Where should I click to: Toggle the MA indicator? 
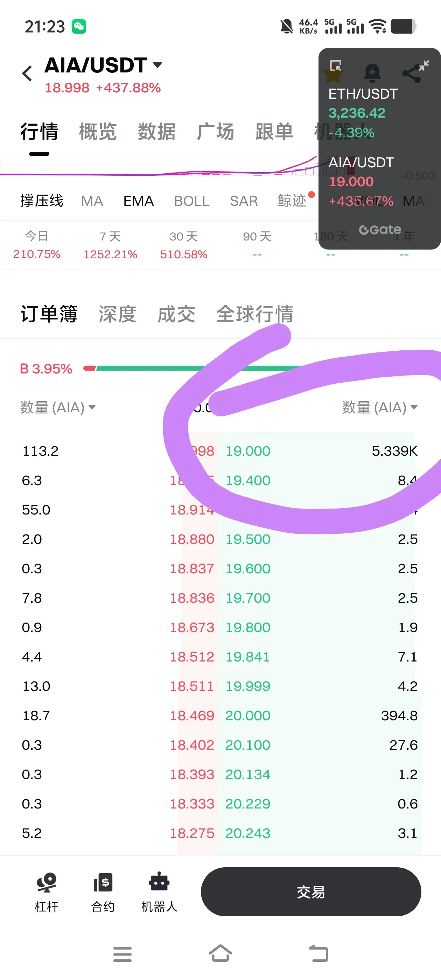(x=92, y=201)
